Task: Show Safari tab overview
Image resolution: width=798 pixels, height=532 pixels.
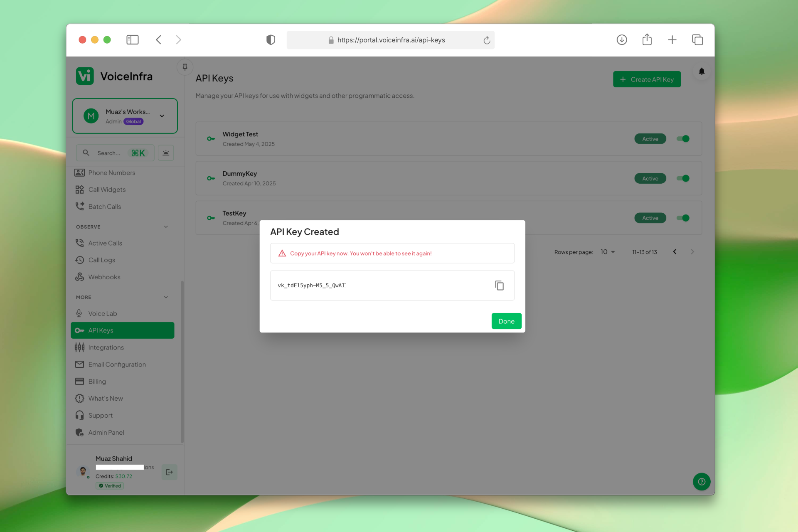Action: coord(697,40)
